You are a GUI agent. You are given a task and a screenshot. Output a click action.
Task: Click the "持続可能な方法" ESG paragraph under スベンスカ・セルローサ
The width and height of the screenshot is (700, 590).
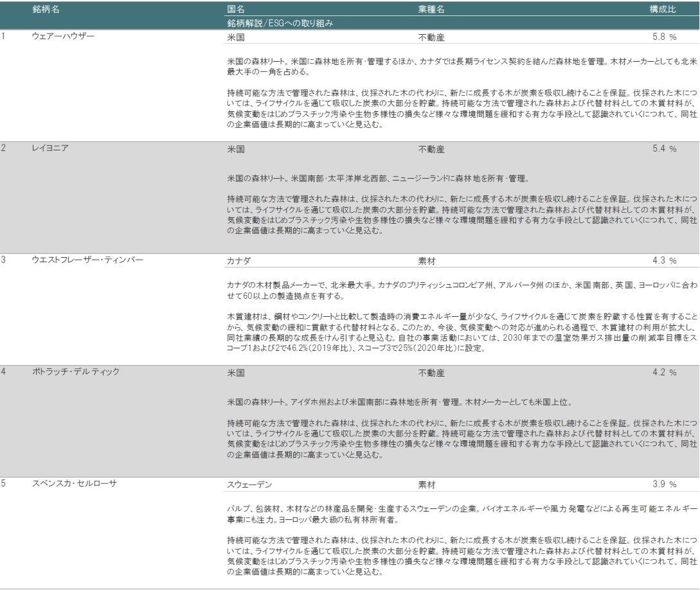pos(462,556)
